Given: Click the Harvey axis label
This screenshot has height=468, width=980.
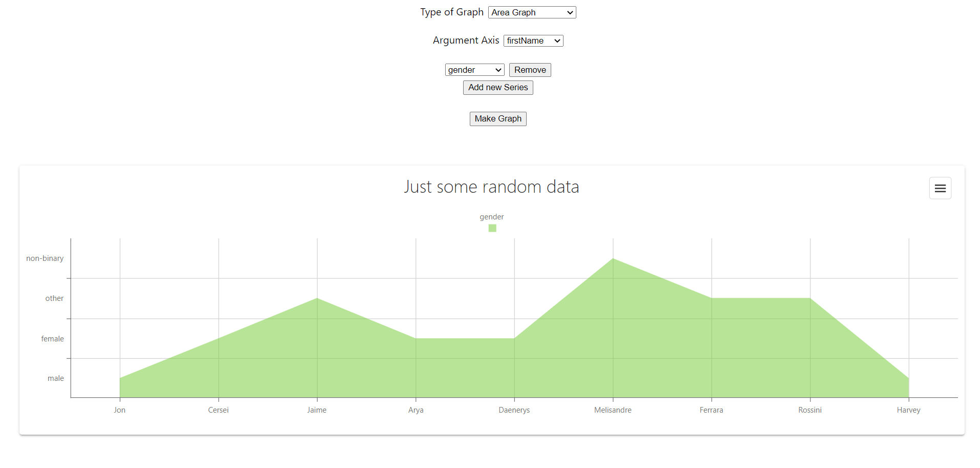Looking at the screenshot, I should click(909, 410).
